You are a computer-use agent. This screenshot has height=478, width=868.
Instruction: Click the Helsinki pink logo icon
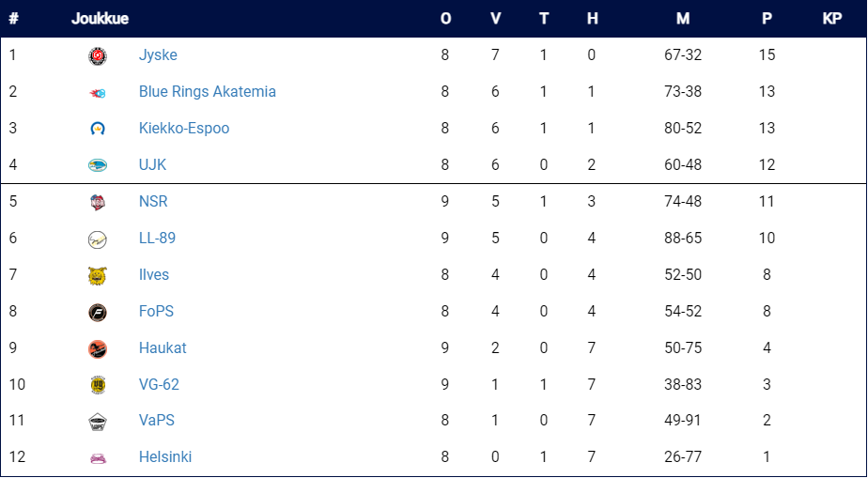click(x=98, y=458)
